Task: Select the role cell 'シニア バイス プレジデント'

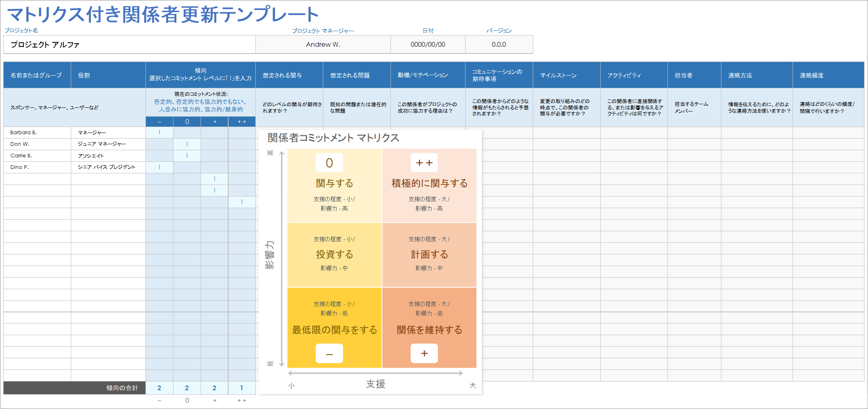Action: [x=108, y=167]
